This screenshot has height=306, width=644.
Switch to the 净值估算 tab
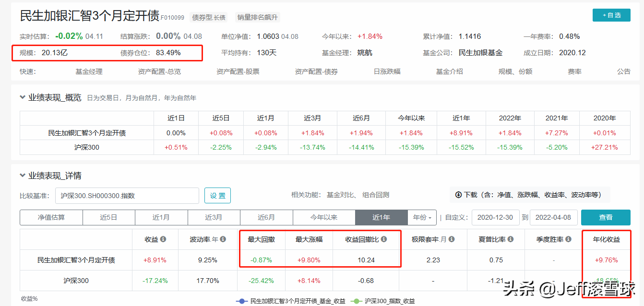[x=51, y=217]
